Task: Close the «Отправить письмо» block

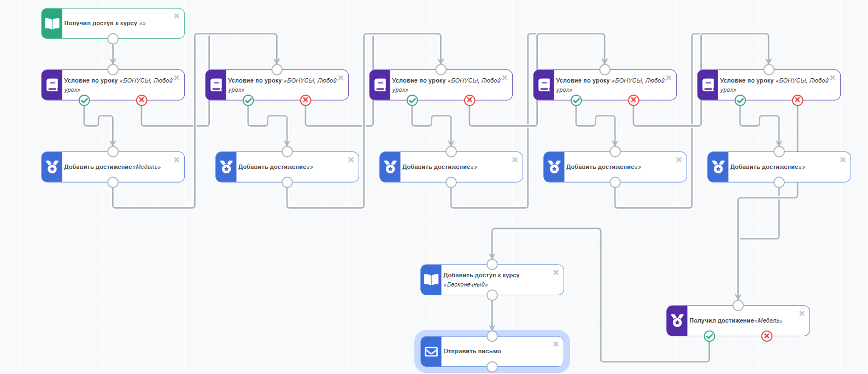Action: tap(556, 344)
